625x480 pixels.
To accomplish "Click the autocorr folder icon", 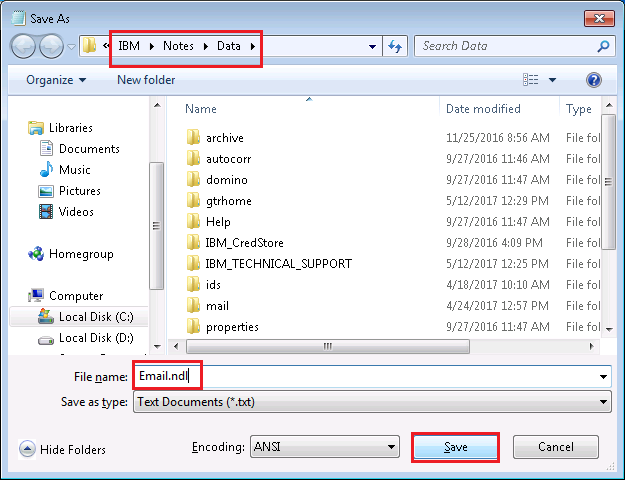I will pyautogui.click(x=193, y=159).
